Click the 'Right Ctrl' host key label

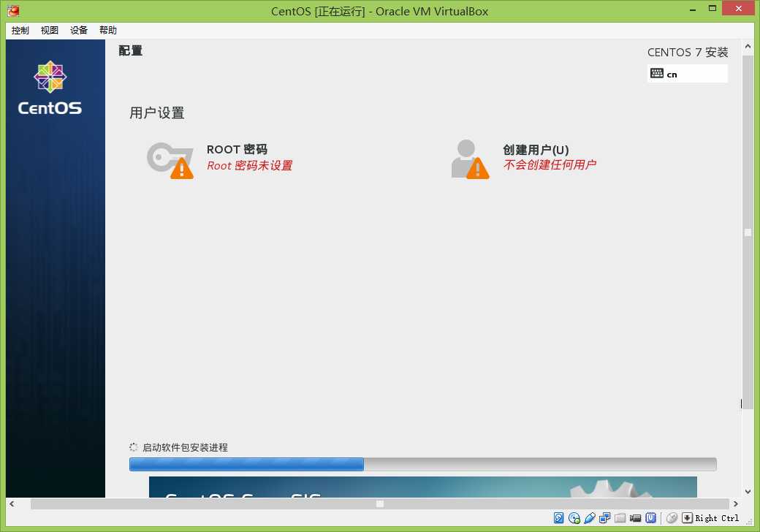pos(717,518)
